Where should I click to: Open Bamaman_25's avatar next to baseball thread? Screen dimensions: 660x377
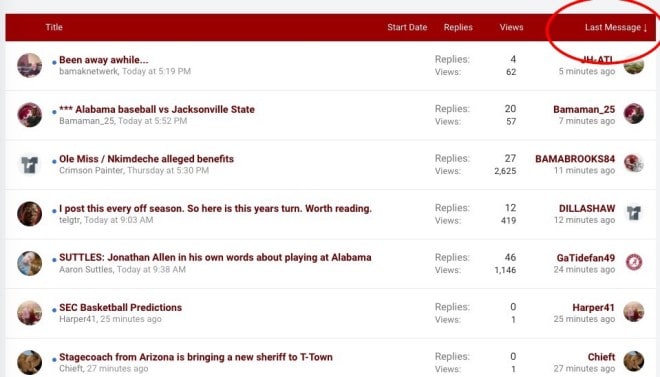pyautogui.click(x=29, y=115)
